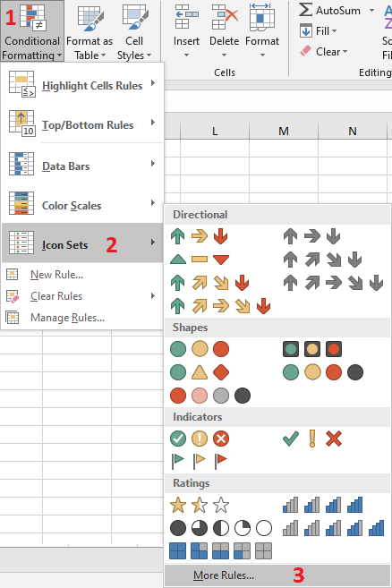Click column N header
Screen dimensions: 392x588
(x=353, y=131)
